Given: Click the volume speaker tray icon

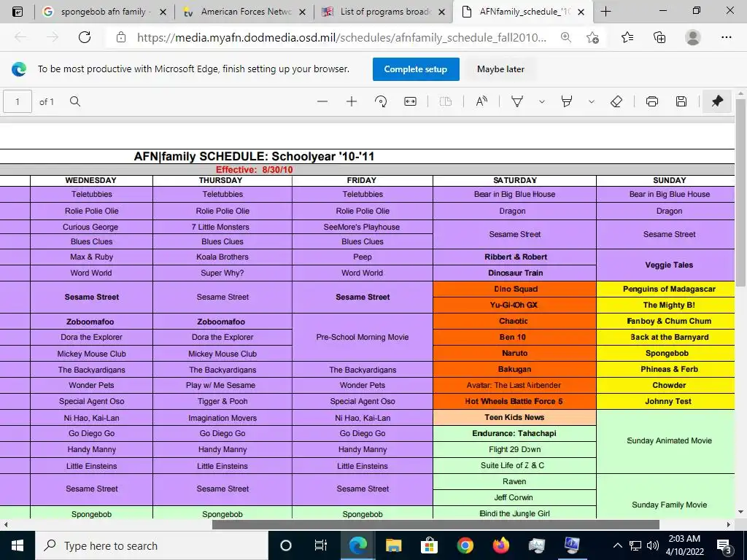Looking at the screenshot, I should pyautogui.click(x=653, y=545).
